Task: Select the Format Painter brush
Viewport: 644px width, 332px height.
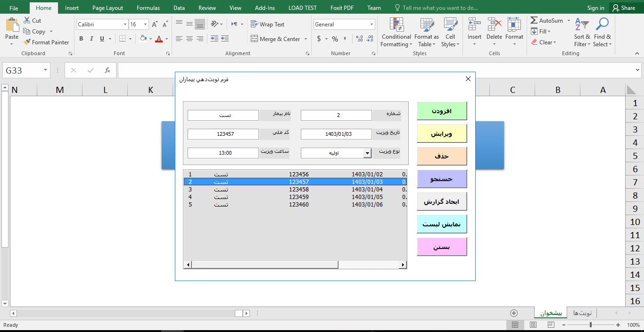Action: pos(27,42)
